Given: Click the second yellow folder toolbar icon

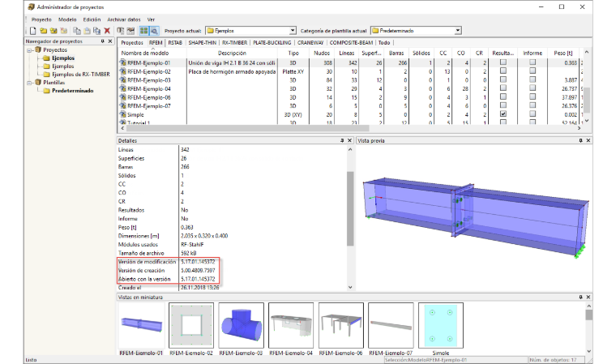Looking at the screenshot, I should (53, 31).
